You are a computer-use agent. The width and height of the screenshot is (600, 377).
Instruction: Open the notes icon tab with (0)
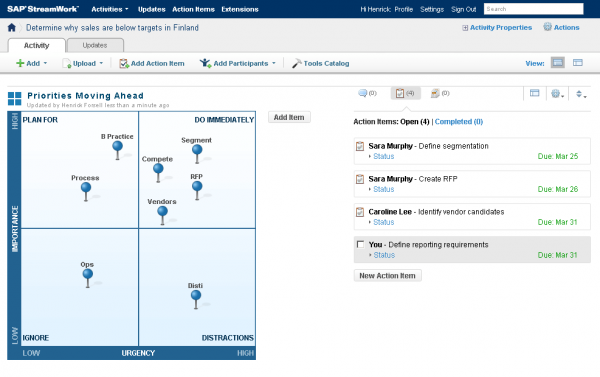pyautogui.click(x=440, y=93)
